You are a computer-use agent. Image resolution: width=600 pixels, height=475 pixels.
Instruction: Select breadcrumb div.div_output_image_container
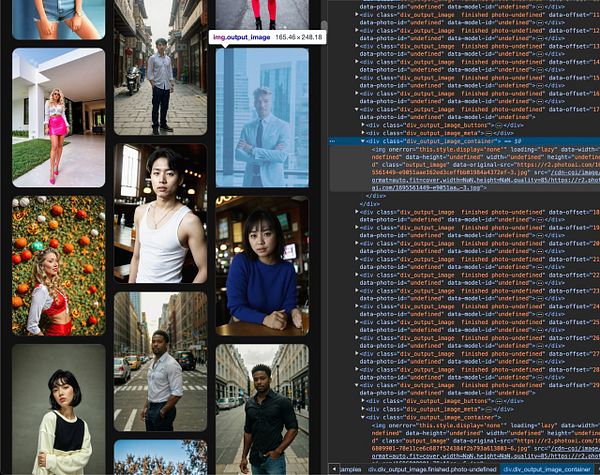(x=547, y=469)
